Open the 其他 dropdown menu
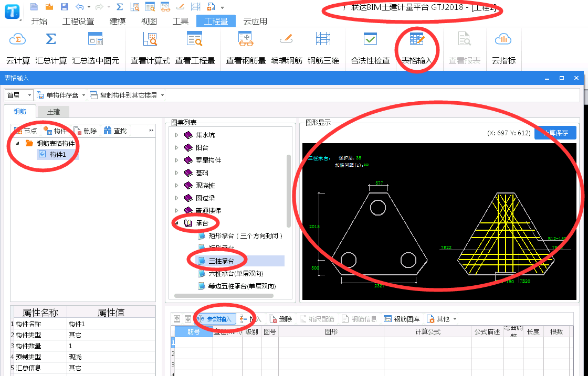The width and height of the screenshot is (588, 376). click(442, 319)
